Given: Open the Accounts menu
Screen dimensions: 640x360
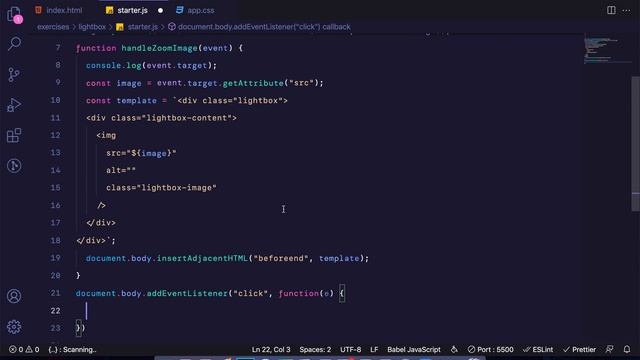Looking at the screenshot, I should 14,296.
